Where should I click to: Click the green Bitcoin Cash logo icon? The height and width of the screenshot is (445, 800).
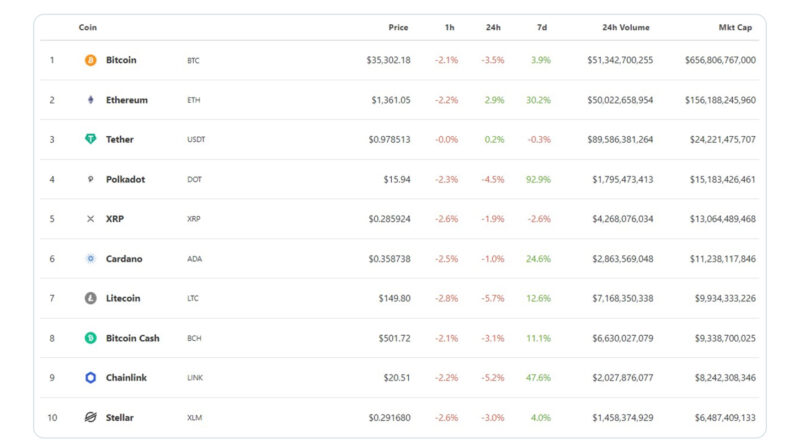[90, 338]
